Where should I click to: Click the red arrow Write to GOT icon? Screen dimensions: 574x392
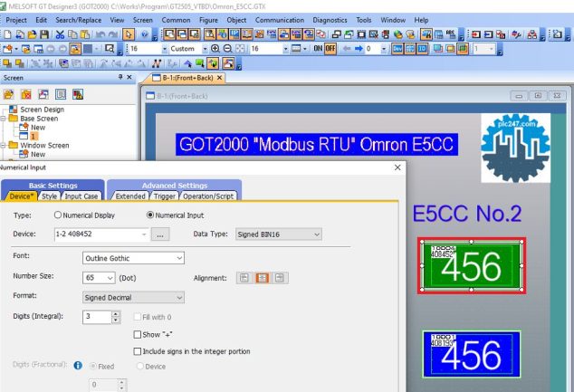coord(475,34)
